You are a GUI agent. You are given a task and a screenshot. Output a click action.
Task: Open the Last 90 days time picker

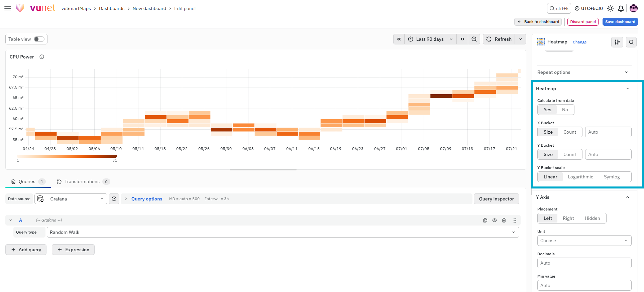click(x=430, y=39)
